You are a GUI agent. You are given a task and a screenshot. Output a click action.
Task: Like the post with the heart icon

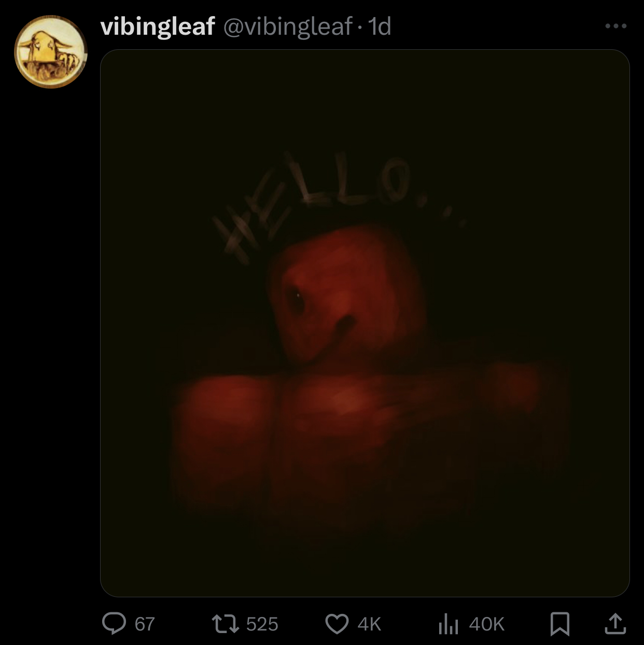[x=337, y=624]
